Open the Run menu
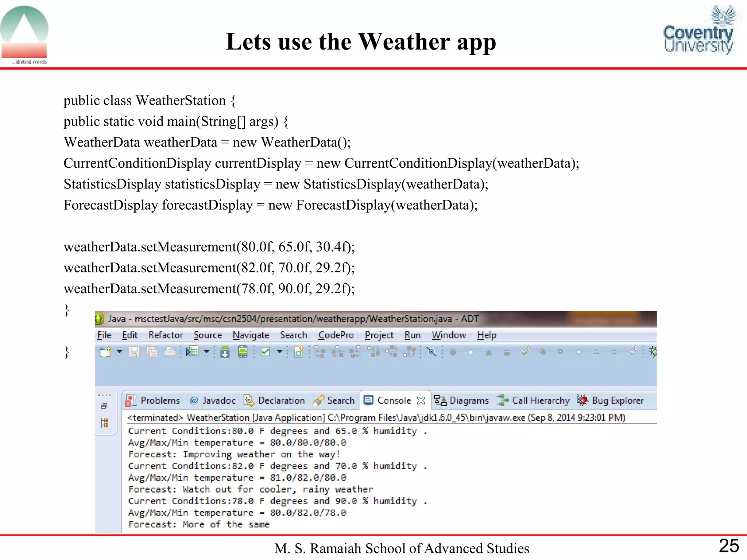The width and height of the screenshot is (747, 560). 413,335
